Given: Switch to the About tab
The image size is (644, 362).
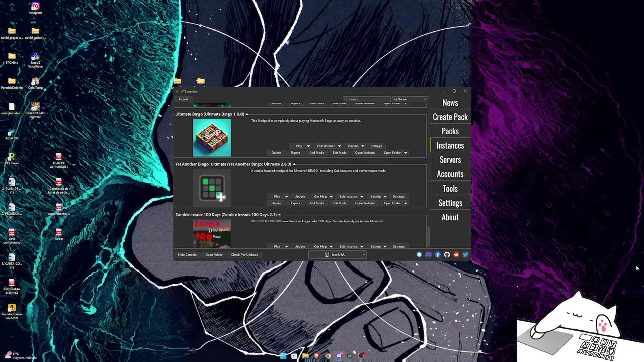Looking at the screenshot, I should point(450,217).
